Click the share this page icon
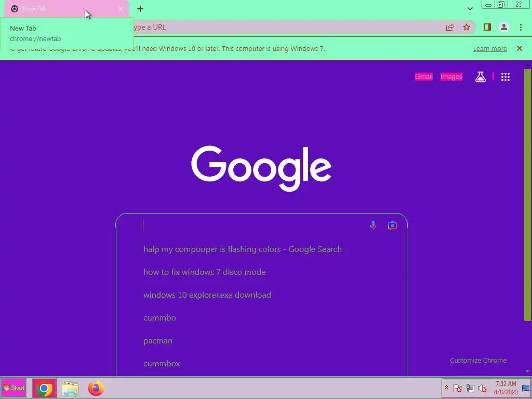 450,28
